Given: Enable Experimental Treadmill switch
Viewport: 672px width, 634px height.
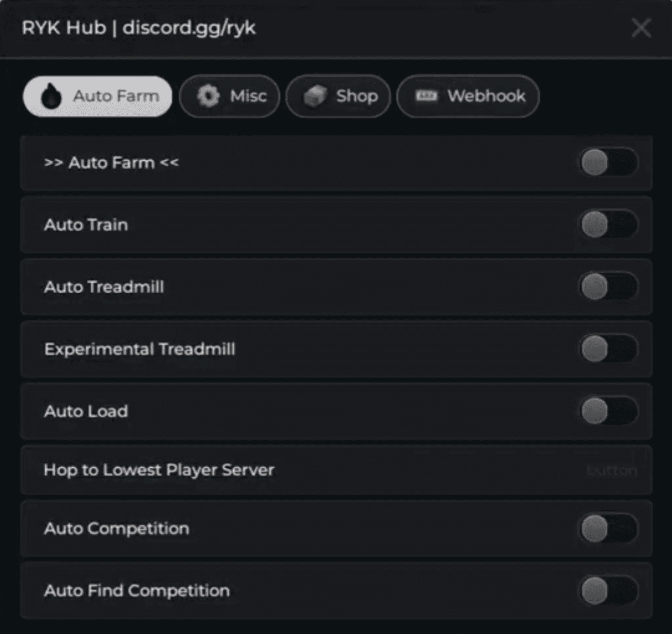Looking at the screenshot, I should pos(608,349).
